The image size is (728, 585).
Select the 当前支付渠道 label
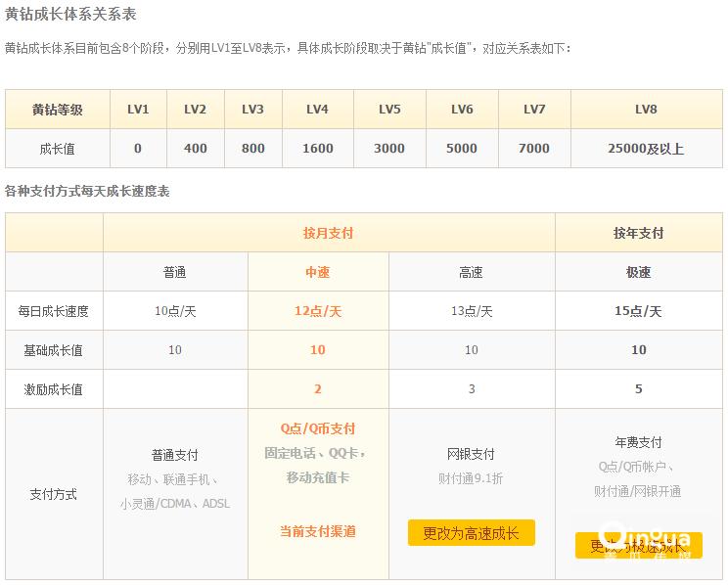(x=318, y=531)
